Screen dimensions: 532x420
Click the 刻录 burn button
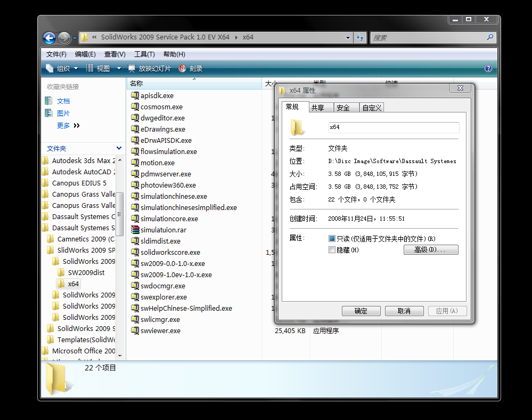click(191, 69)
